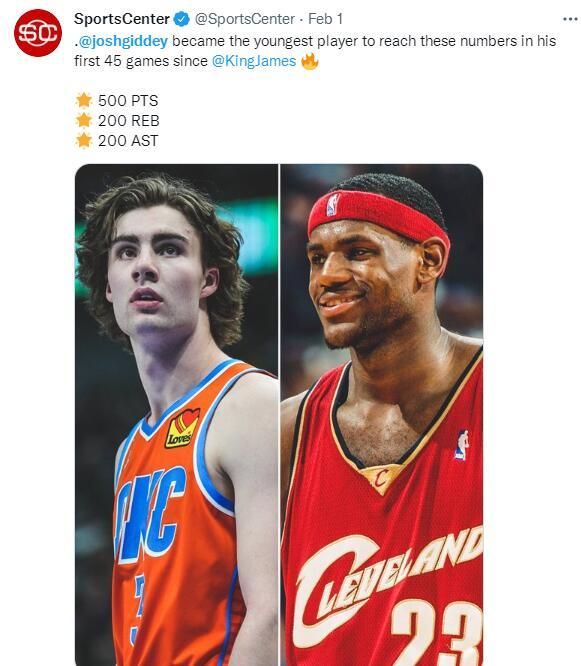
Task: Click the star emoji beside 200 AST
Action: click(84, 141)
